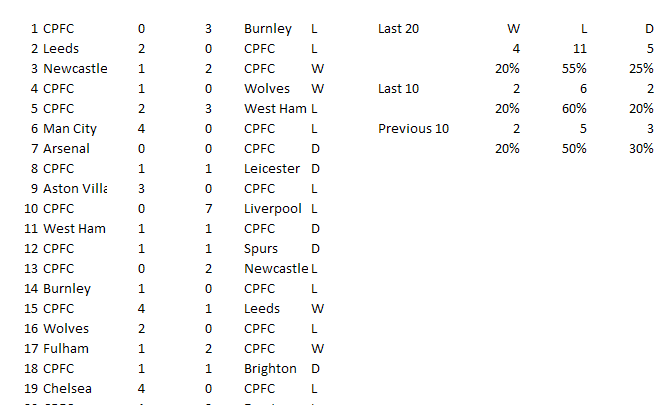The image size is (668, 405).
Task: Click the Liverpool cell with score 7
Action: pyautogui.click(x=273, y=209)
